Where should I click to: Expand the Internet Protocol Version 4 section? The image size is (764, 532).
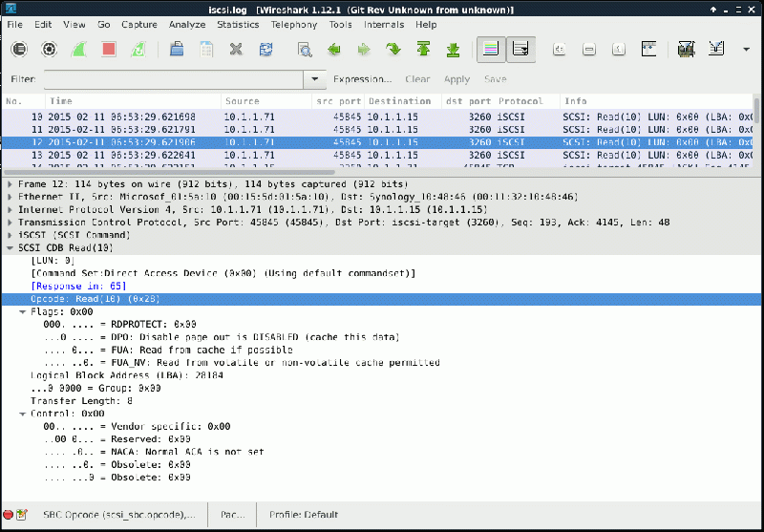(x=10, y=209)
